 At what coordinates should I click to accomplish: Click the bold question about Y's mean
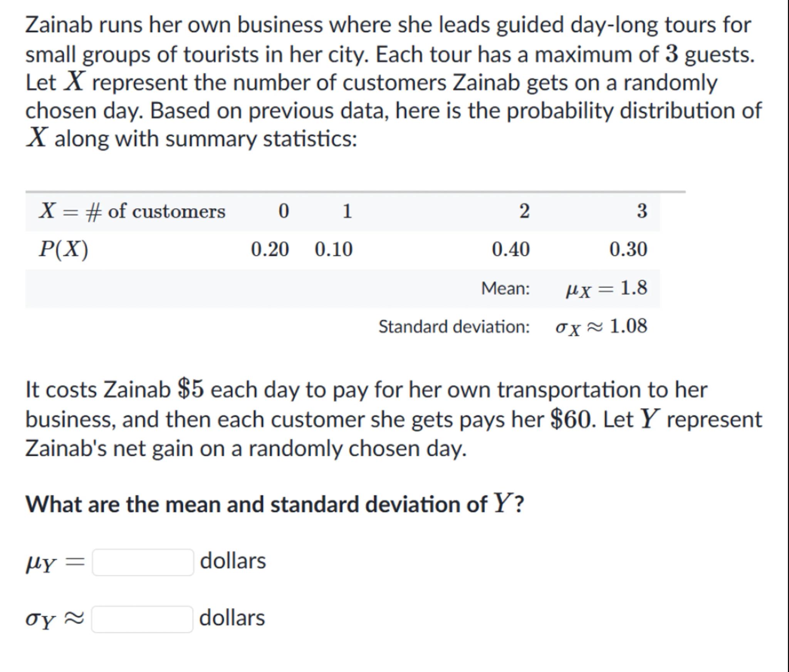click(x=274, y=504)
